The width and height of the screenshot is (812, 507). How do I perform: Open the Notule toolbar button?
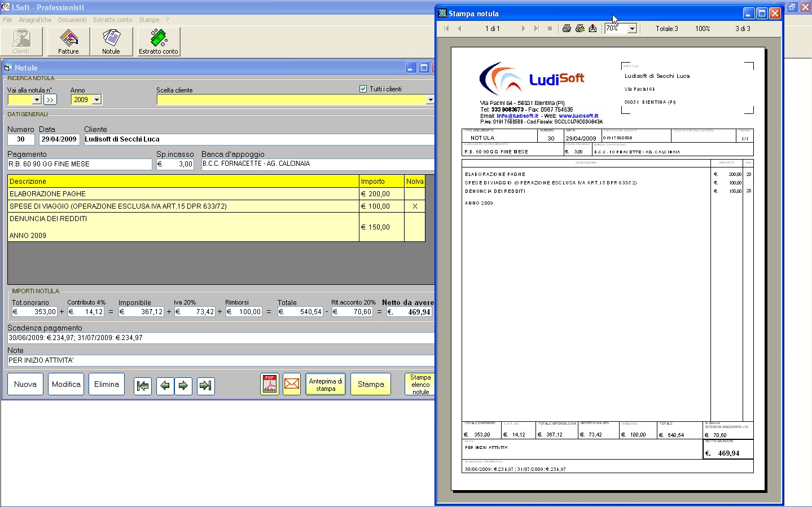111,41
